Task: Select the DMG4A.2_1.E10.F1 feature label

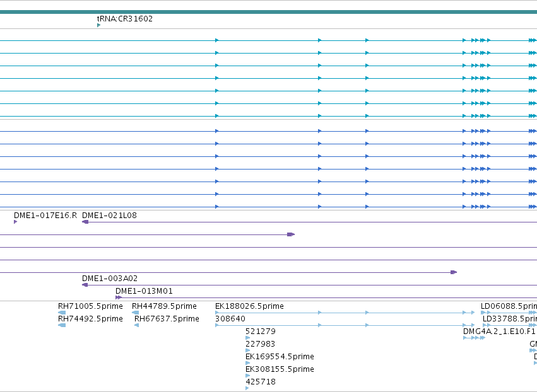Action: (499, 331)
